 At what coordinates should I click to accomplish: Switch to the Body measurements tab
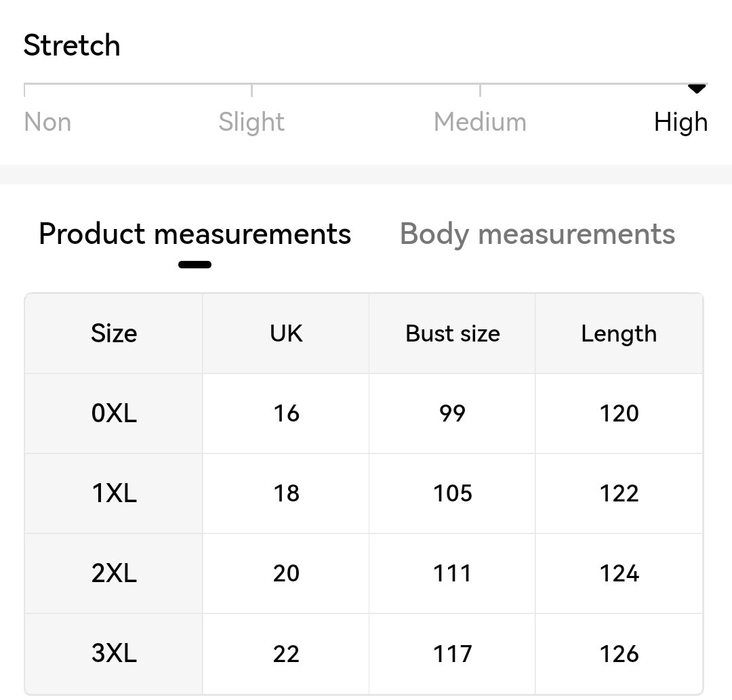coord(537,234)
